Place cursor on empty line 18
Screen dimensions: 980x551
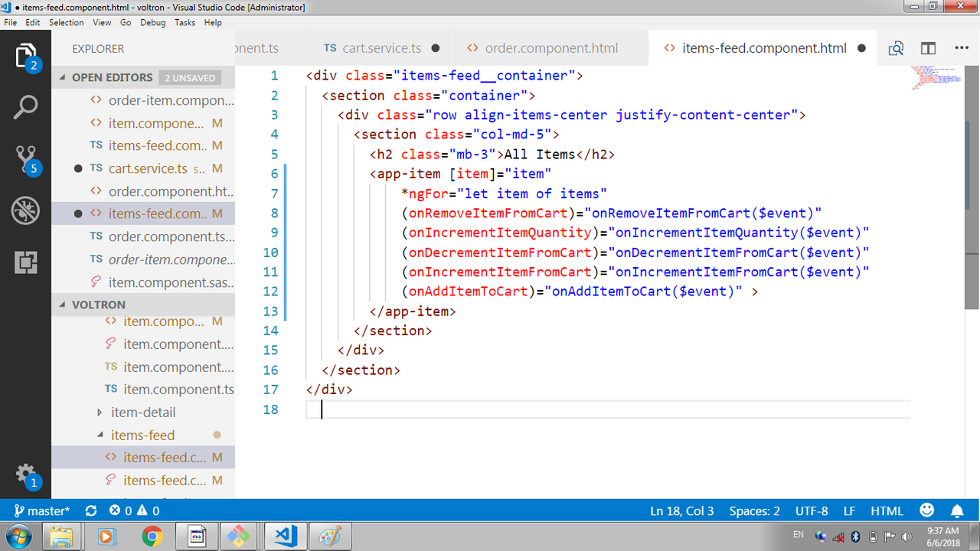click(608, 409)
